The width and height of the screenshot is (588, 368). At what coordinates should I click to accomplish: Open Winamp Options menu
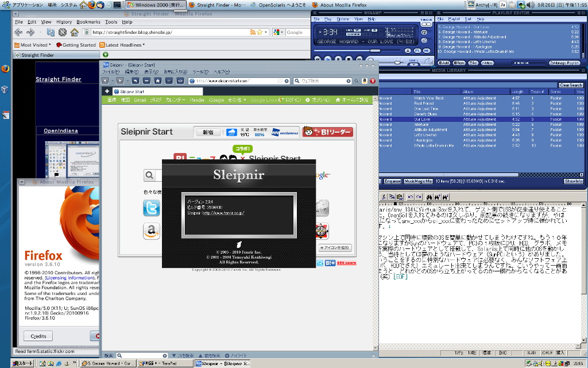pyautogui.click(x=343, y=19)
